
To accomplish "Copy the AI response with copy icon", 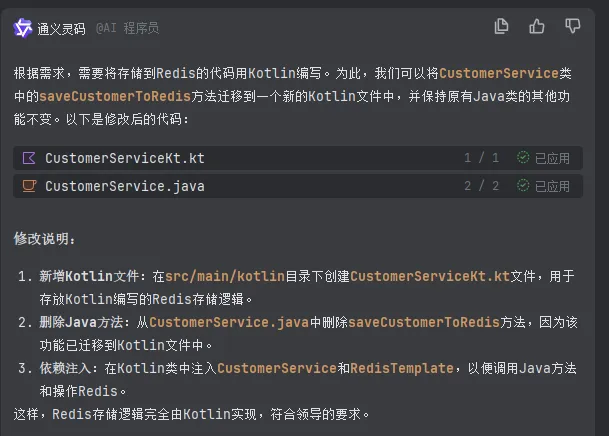I will 502,27.
